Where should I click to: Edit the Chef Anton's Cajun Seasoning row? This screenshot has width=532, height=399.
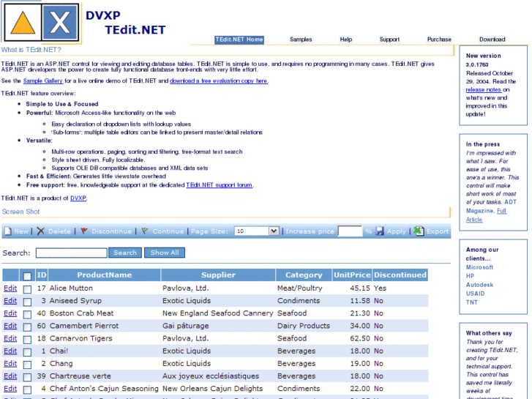[x=10, y=389]
